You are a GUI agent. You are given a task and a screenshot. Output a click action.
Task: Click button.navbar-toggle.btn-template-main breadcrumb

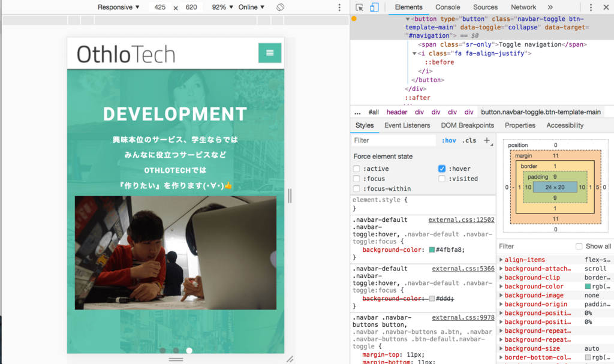(541, 112)
